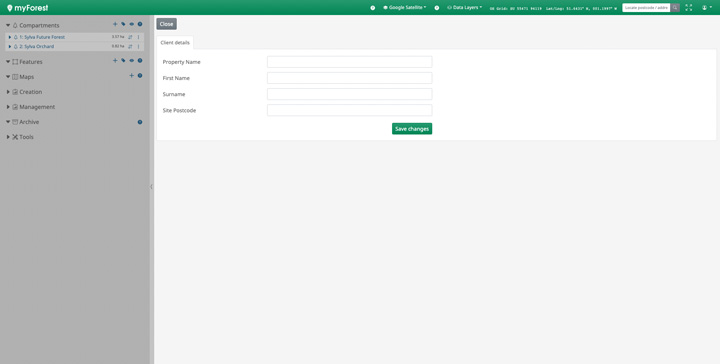Collapse the Compartments section
This screenshot has height=364, width=720.
pos(8,25)
